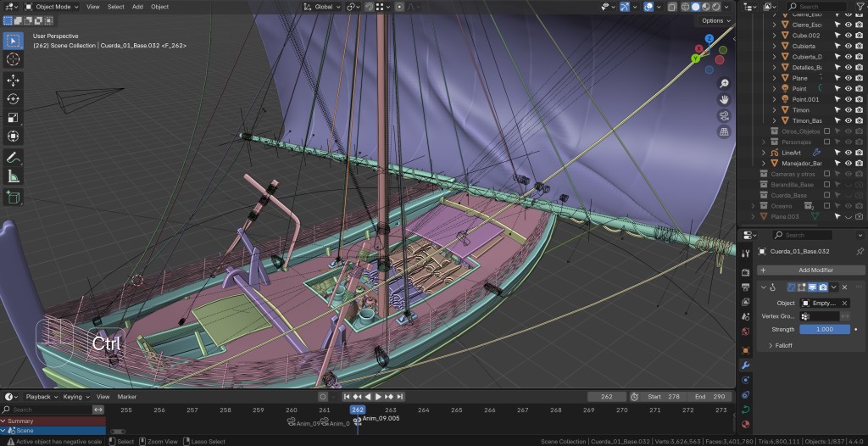Click the zoom magnifier viewport gizmo

click(x=724, y=83)
